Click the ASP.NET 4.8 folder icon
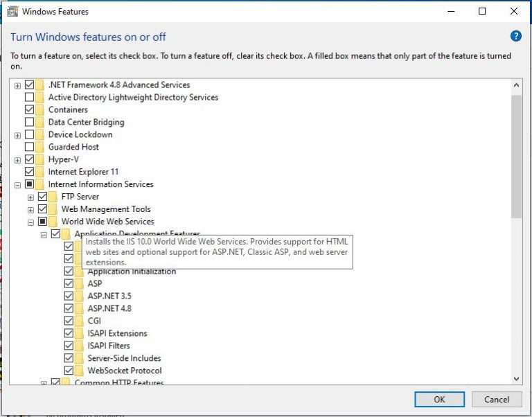The image size is (532, 417). 80,308
